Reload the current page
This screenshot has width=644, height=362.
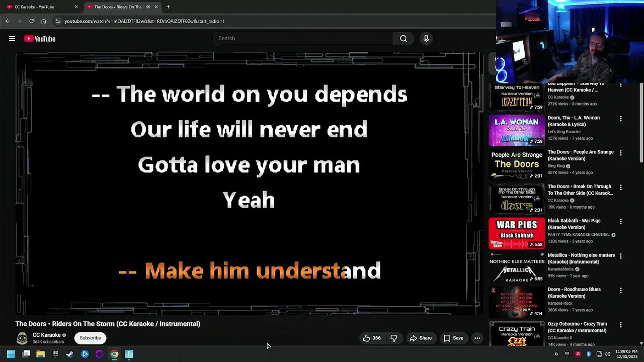click(31, 21)
